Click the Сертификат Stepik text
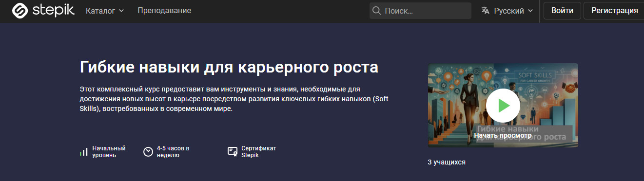The image size is (644, 181). tap(258, 151)
